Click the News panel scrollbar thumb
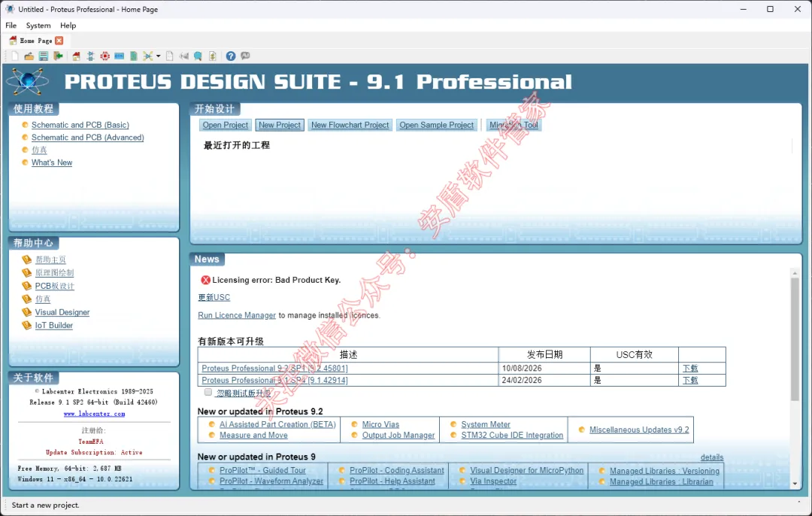The image size is (812, 516). coord(795,339)
